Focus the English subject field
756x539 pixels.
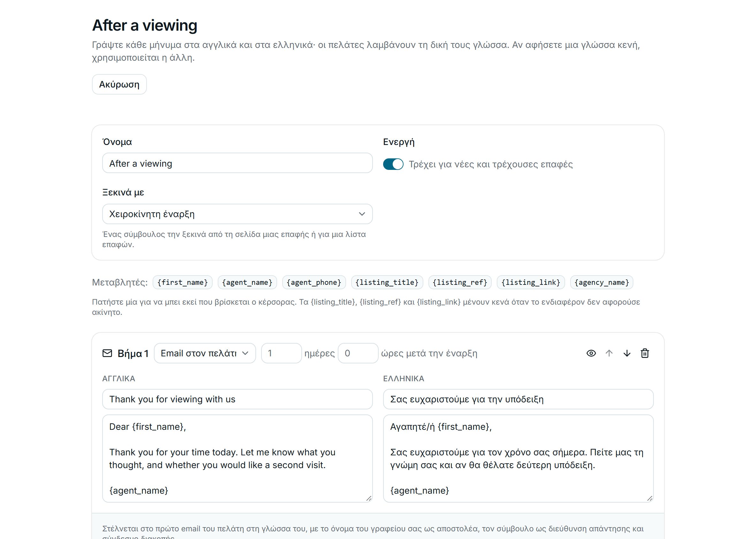(x=237, y=399)
